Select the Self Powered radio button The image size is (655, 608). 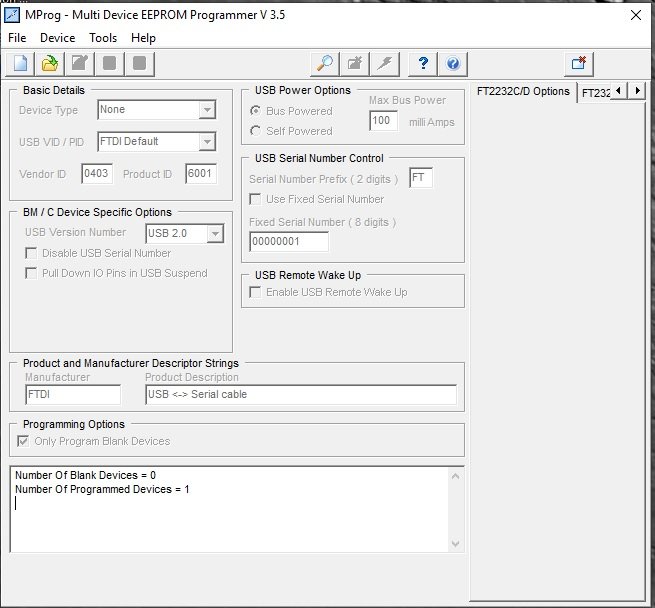click(255, 131)
